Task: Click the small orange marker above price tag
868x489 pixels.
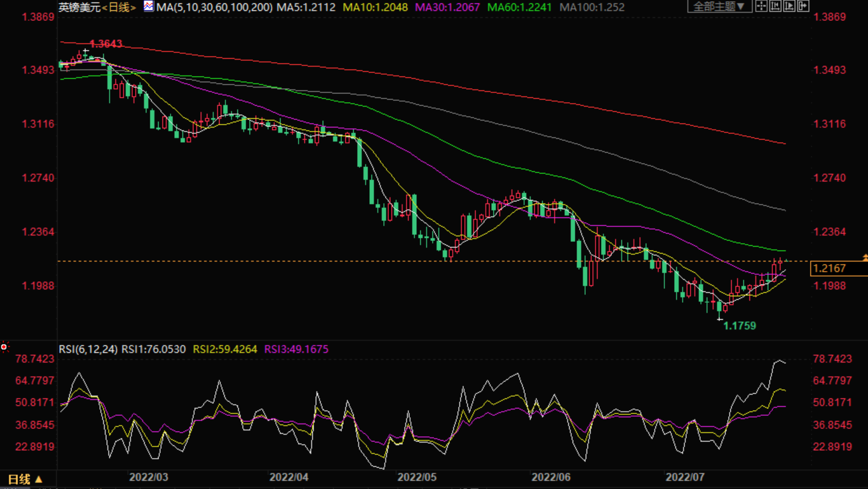Action: point(865,257)
